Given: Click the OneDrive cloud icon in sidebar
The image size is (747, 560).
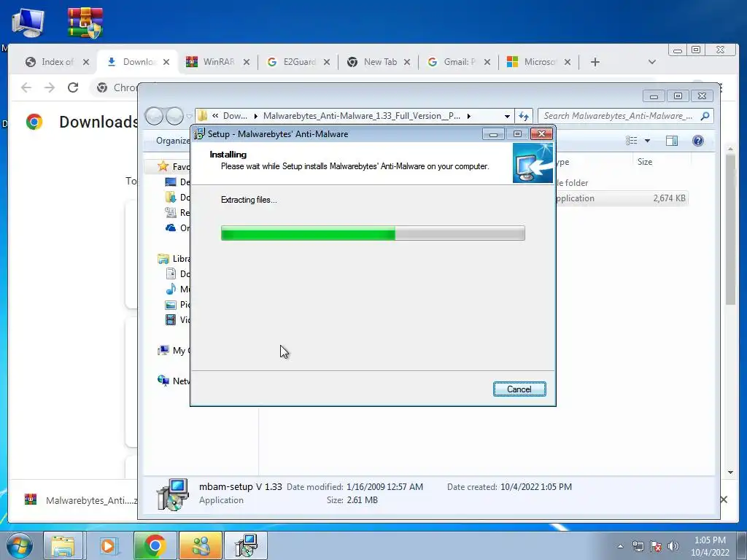Looking at the screenshot, I should coord(171,228).
